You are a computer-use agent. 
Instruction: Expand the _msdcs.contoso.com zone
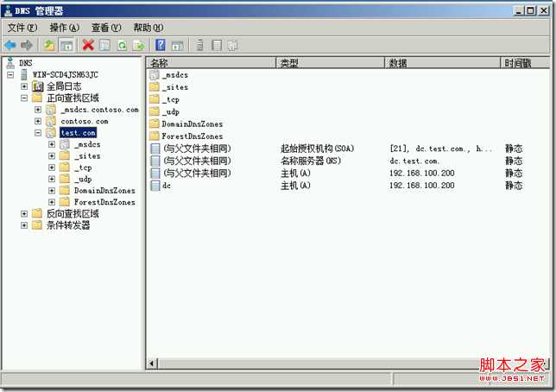click(x=38, y=110)
